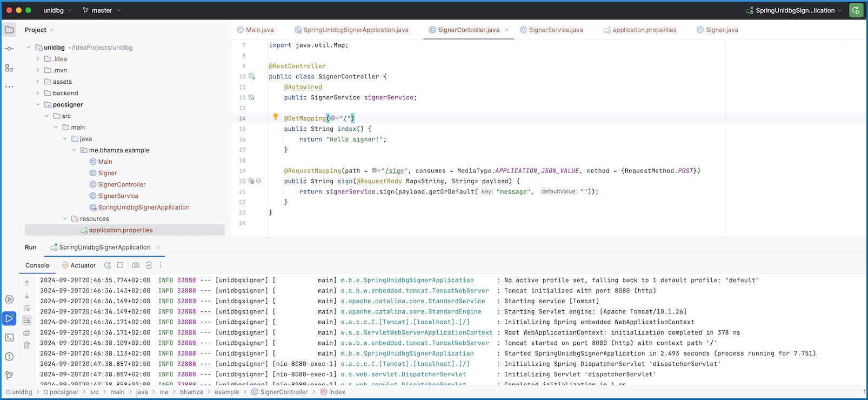
Task: Expand the .idea folder
Action: click(37, 59)
